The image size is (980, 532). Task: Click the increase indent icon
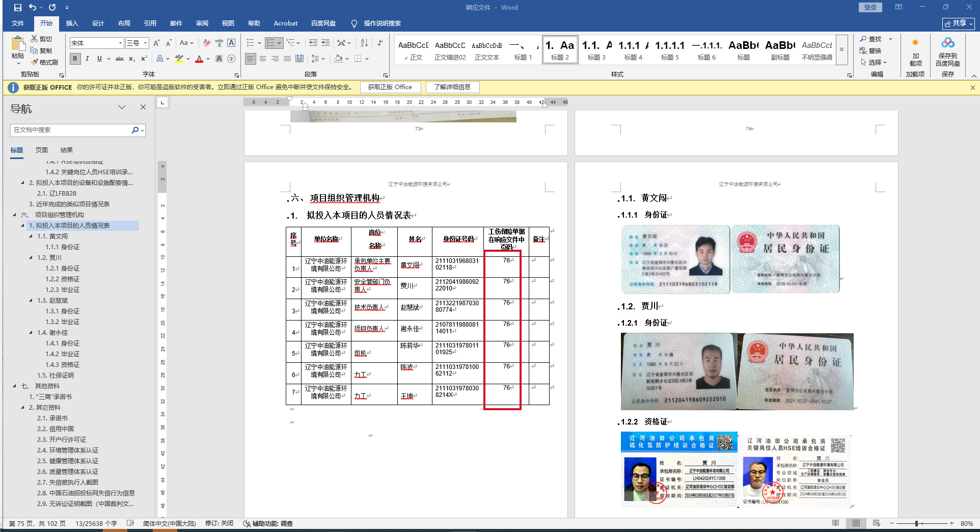pos(325,43)
